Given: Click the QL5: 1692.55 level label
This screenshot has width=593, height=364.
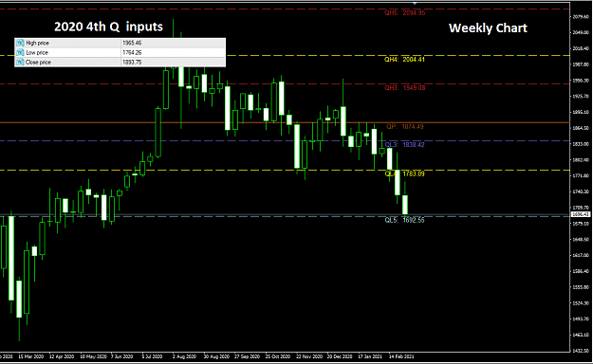Looking at the screenshot, I should pyautogui.click(x=404, y=220).
